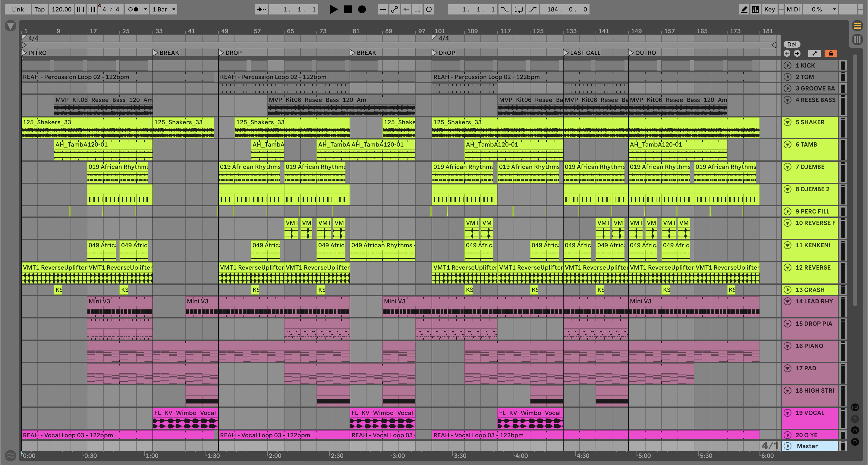Enable the computer MIDI keyboard icon
This screenshot has width=868, height=465.
coord(756,9)
